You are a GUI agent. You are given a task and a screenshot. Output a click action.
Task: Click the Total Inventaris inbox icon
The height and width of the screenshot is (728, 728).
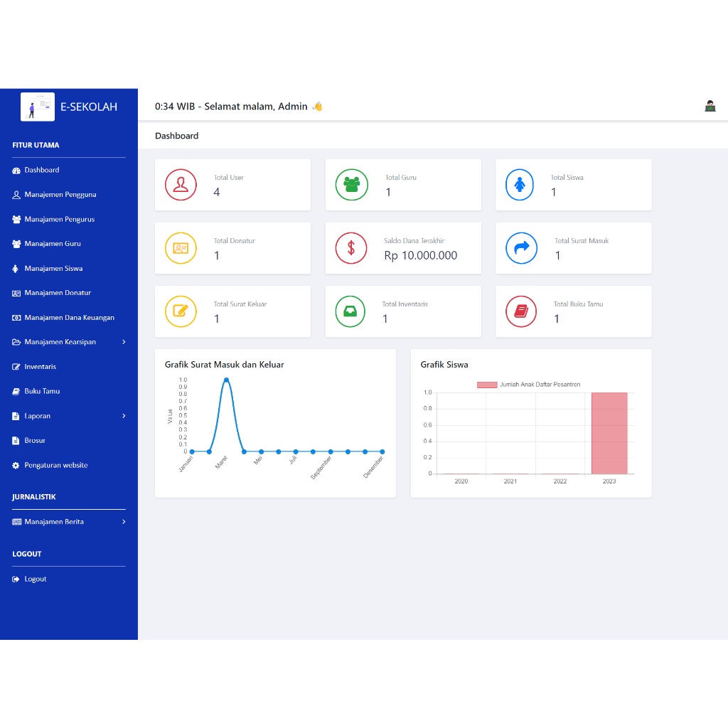pyautogui.click(x=350, y=311)
